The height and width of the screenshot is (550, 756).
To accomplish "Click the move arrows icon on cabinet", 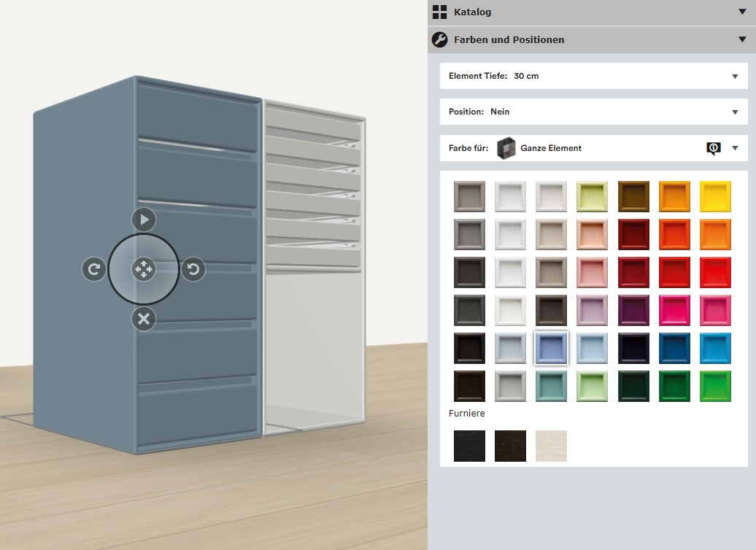I will pos(144,269).
